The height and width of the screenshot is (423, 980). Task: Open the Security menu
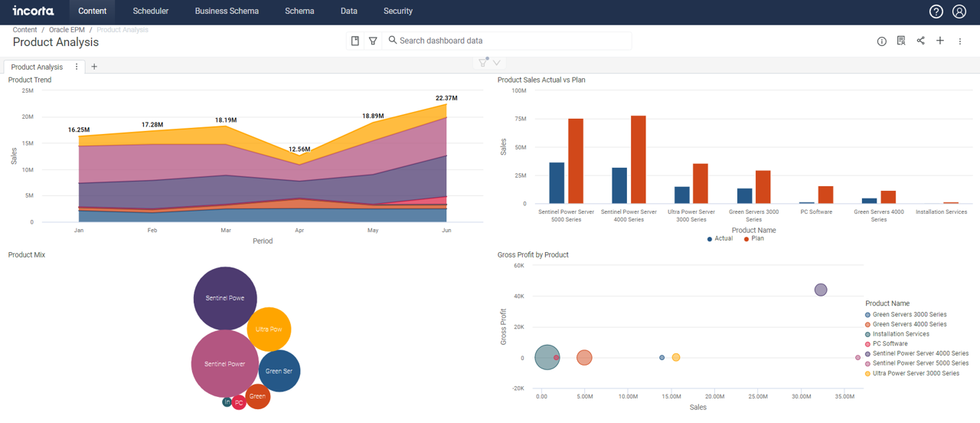point(398,11)
